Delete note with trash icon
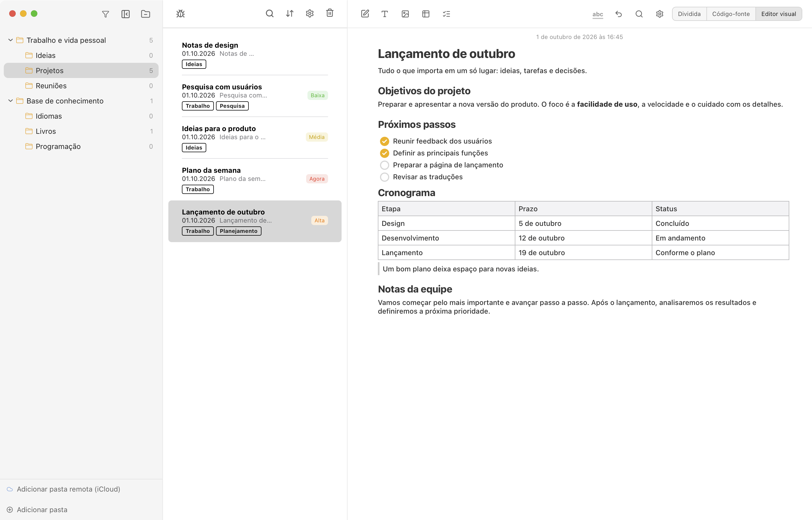 point(330,13)
